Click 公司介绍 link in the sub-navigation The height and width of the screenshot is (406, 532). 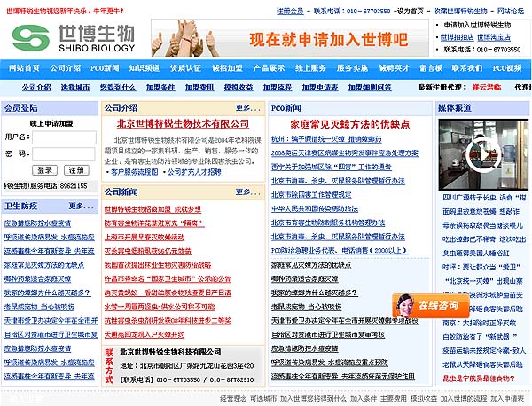click(36, 88)
